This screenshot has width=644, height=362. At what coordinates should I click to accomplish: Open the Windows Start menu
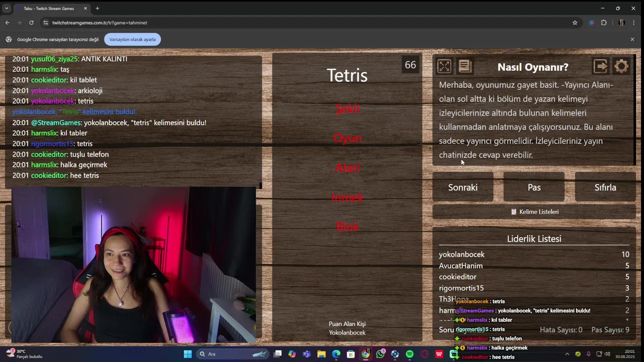[188, 354]
